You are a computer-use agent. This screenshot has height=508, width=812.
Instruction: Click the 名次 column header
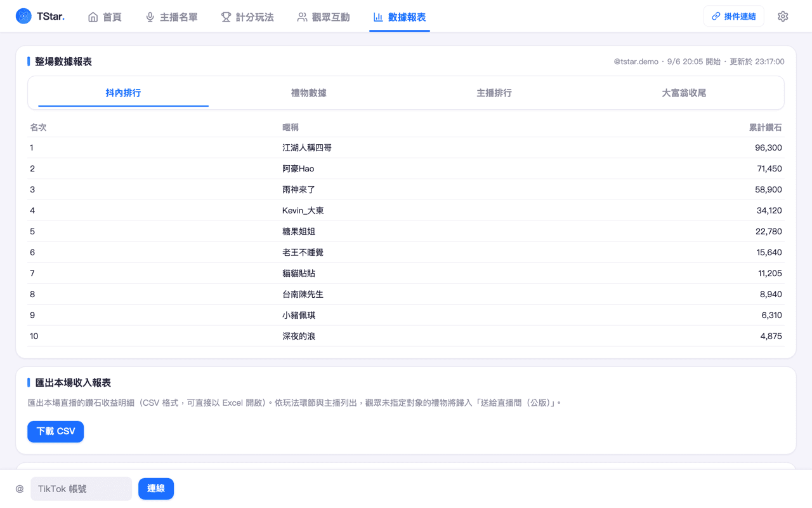[x=38, y=127]
